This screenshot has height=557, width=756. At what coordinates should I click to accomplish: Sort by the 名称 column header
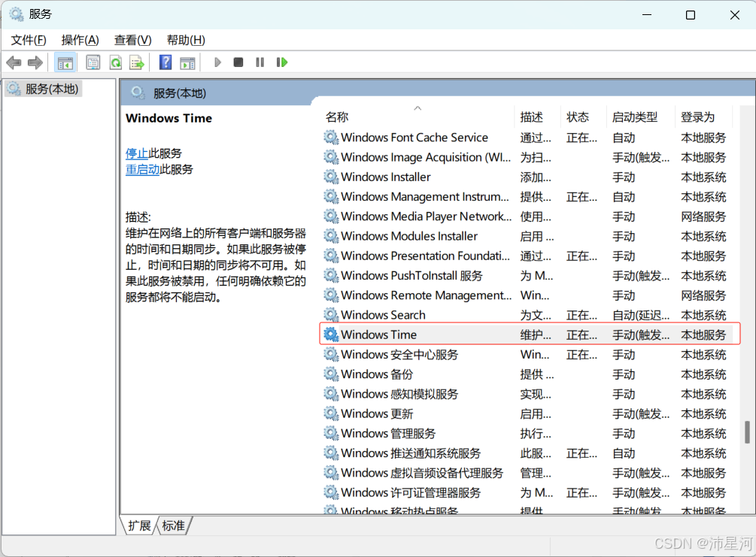click(x=337, y=117)
